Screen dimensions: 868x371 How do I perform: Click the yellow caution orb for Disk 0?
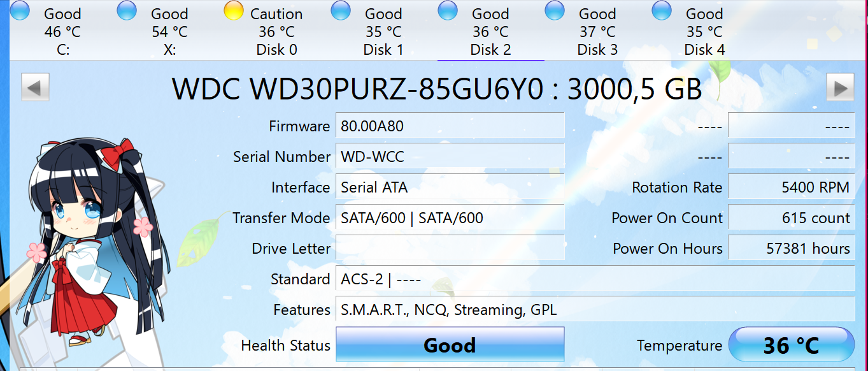point(234,10)
